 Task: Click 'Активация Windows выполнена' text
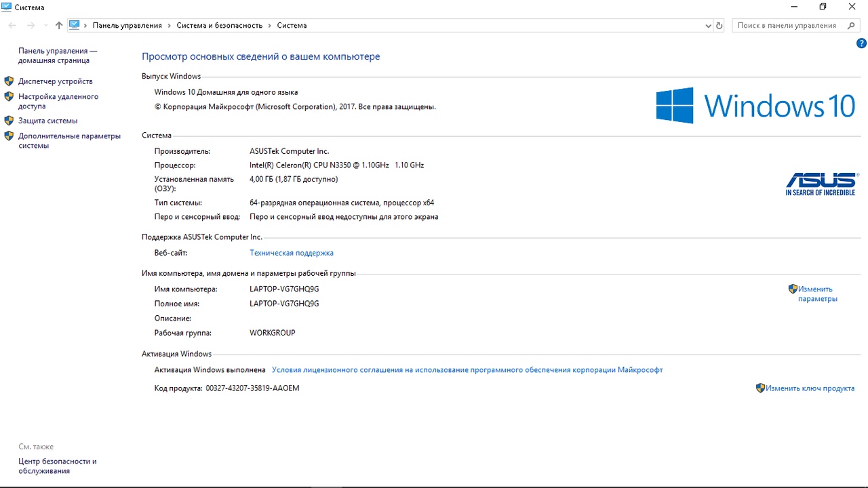coord(210,370)
